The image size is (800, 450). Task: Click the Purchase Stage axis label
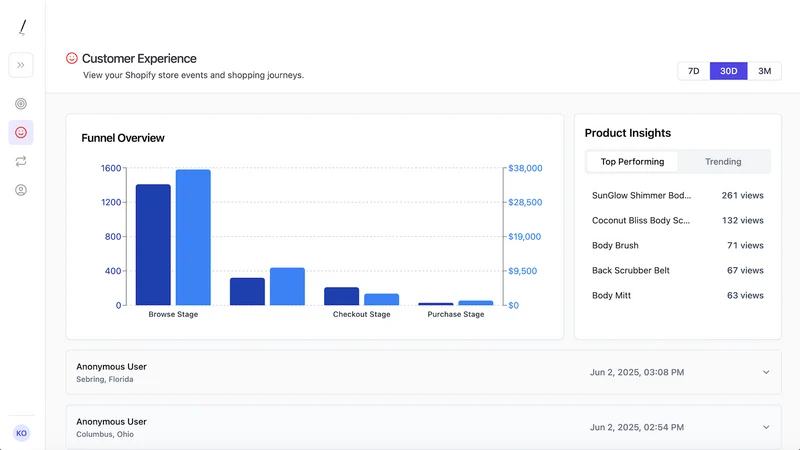[456, 314]
